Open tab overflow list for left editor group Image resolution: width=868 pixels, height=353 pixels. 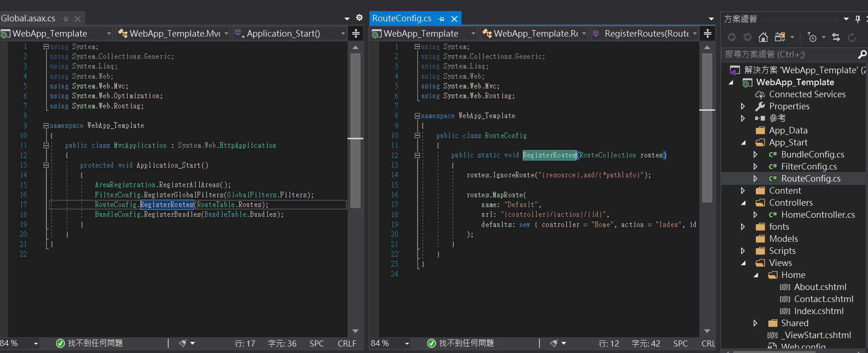coord(347,19)
